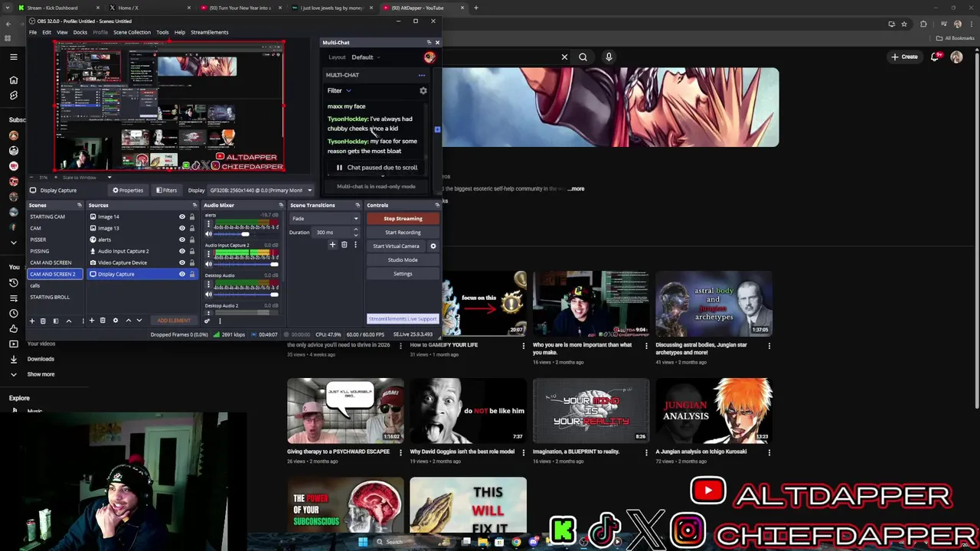Click Start Virtual Camera
980x551 pixels.
tap(397, 246)
